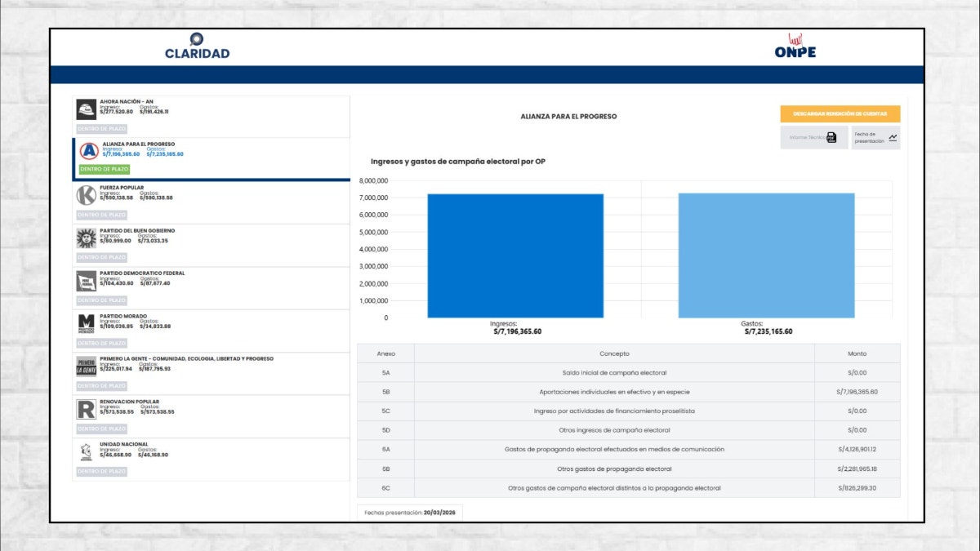This screenshot has height=551, width=980.
Task: Select FUERZA POPULAR party name
Action: pyautogui.click(x=122, y=187)
